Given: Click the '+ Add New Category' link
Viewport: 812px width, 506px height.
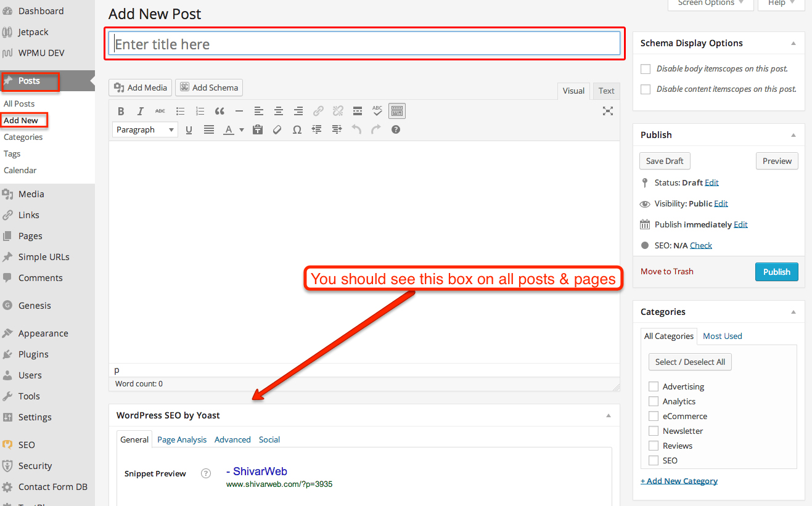Looking at the screenshot, I should click(679, 481).
